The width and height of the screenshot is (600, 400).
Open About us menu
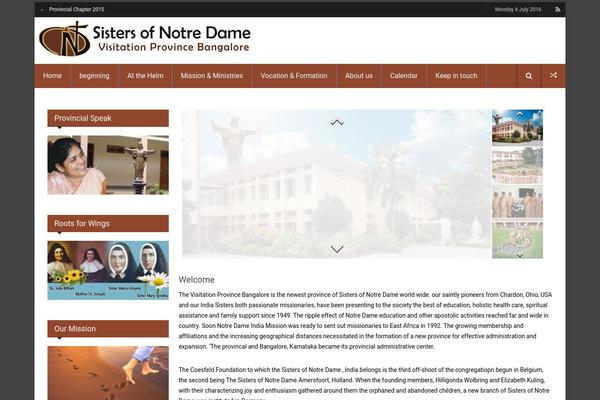pyautogui.click(x=359, y=76)
